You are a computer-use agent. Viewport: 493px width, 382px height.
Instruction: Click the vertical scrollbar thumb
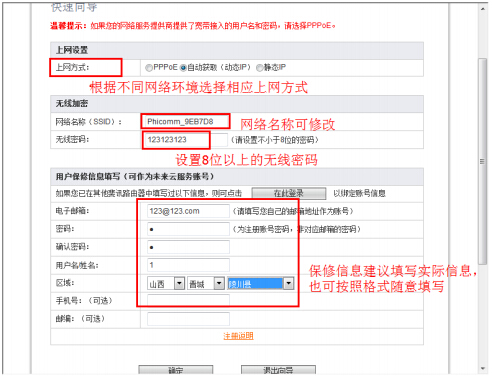(482, 162)
